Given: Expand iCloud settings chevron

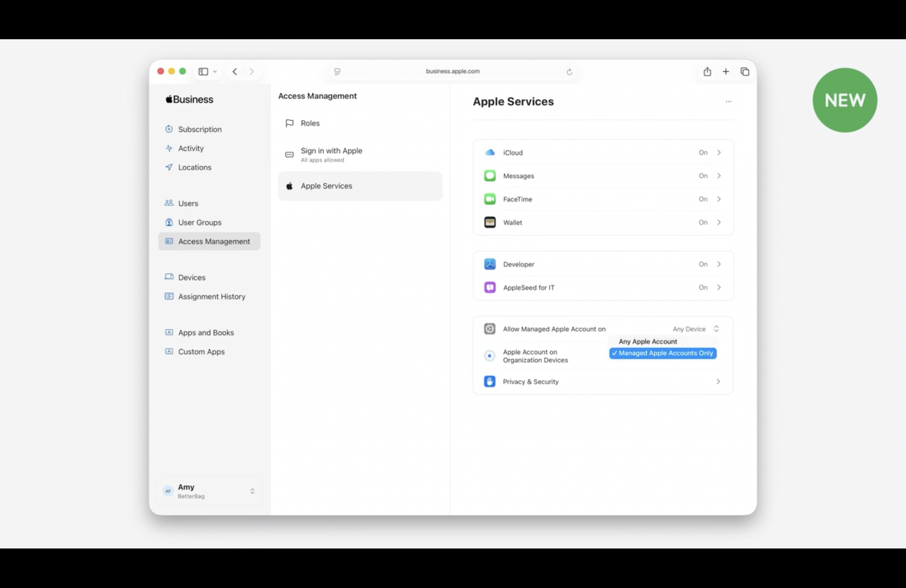Looking at the screenshot, I should 719,152.
